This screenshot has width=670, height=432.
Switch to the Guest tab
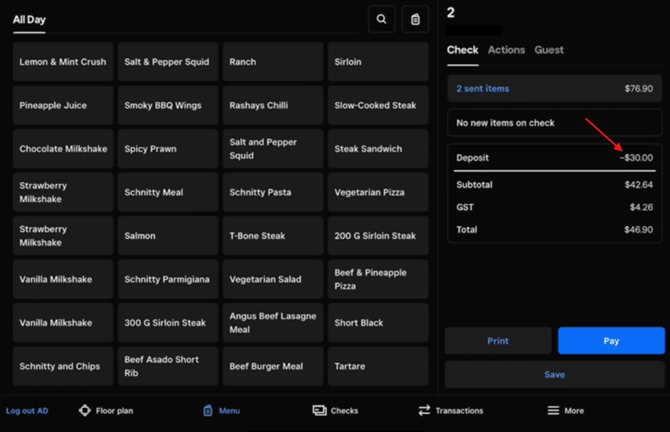(x=549, y=50)
